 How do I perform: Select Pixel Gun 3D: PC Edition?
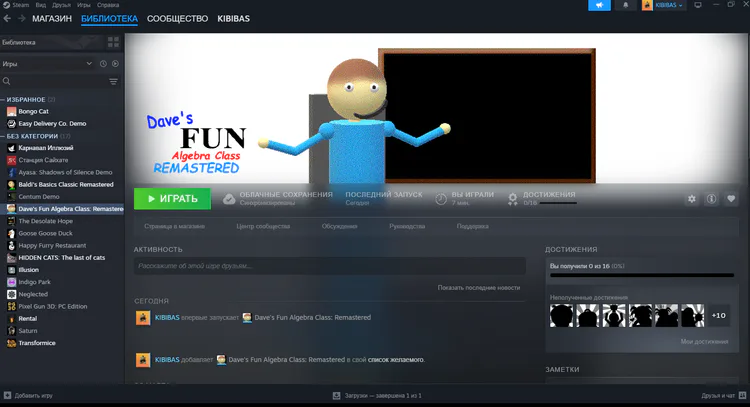point(53,307)
